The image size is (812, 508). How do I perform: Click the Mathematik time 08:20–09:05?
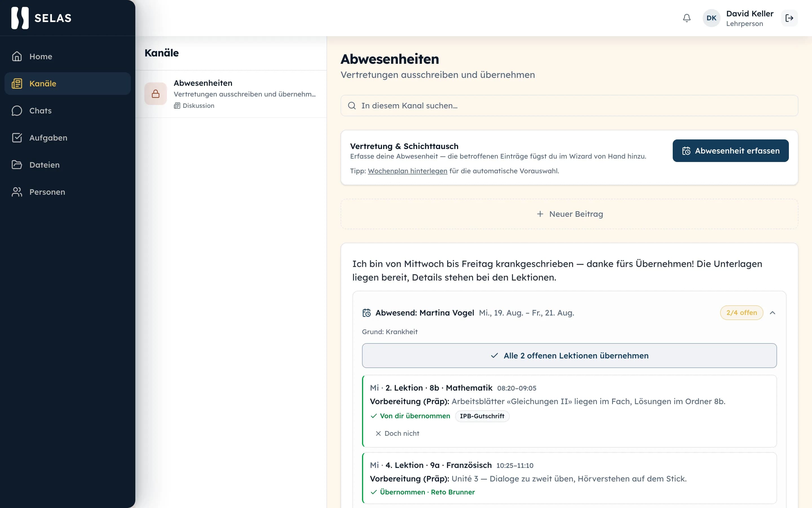(517, 388)
